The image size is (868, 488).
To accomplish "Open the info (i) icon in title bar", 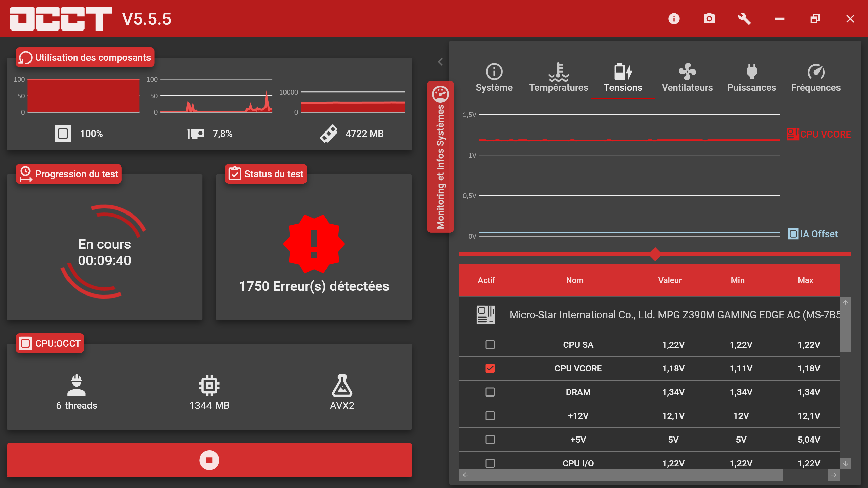I will [674, 19].
